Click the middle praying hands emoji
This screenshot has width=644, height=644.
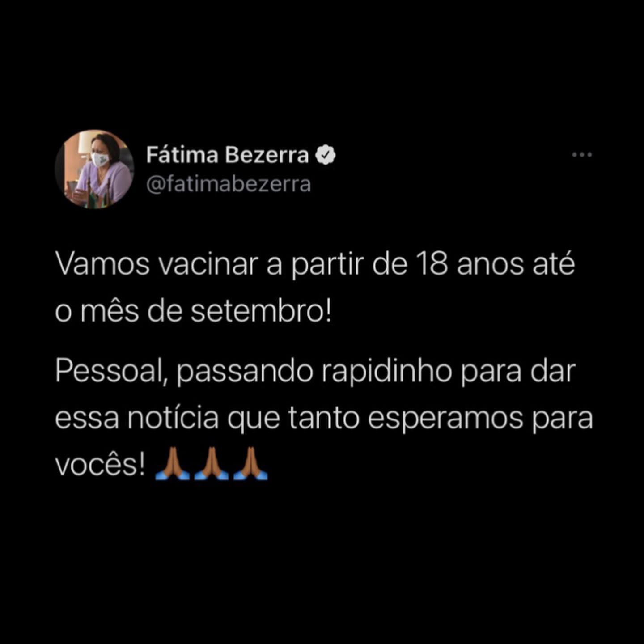tap(211, 464)
